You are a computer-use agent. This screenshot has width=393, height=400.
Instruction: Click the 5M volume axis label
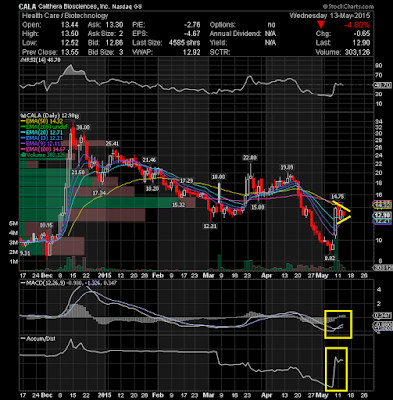pyautogui.click(x=13, y=224)
